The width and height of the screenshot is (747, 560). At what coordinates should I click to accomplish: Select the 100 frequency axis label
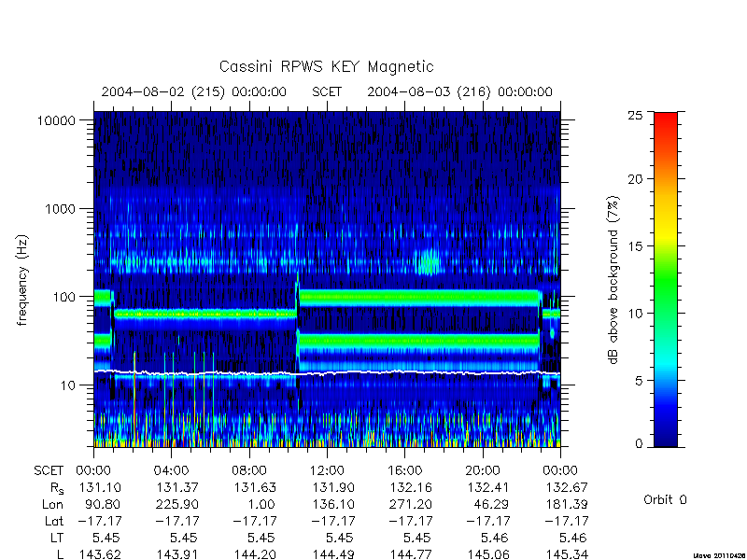tap(64, 297)
